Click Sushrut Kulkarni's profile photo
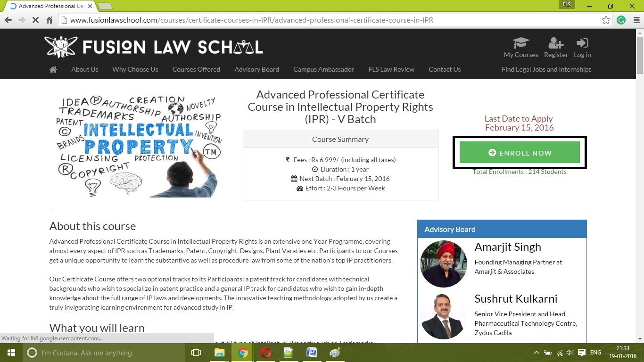The width and height of the screenshot is (644, 362). pos(443,315)
